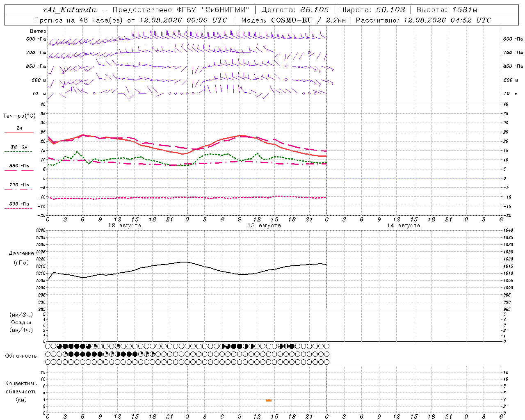This screenshot has width=525, height=420.
Task: Select the 13 августа date label
Action: 264,226
